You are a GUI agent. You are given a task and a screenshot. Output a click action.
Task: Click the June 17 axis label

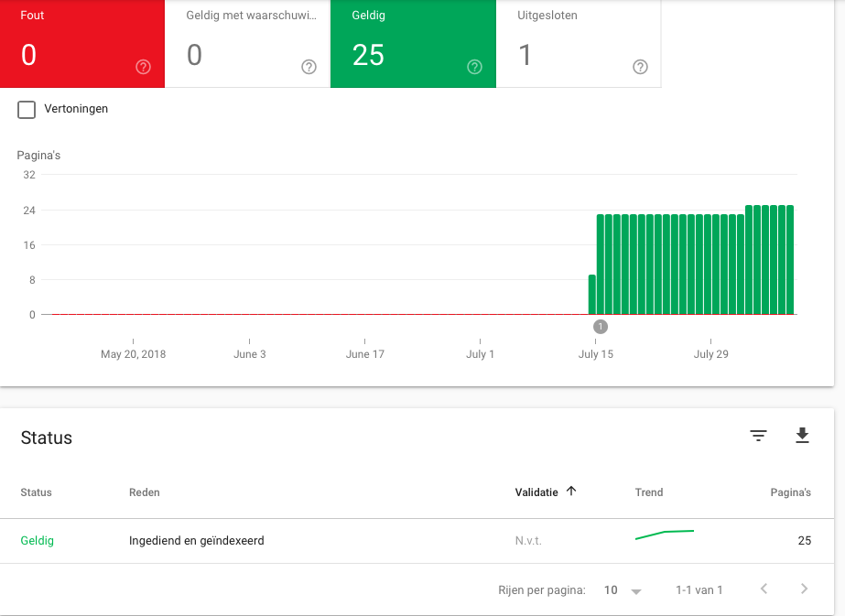365,354
